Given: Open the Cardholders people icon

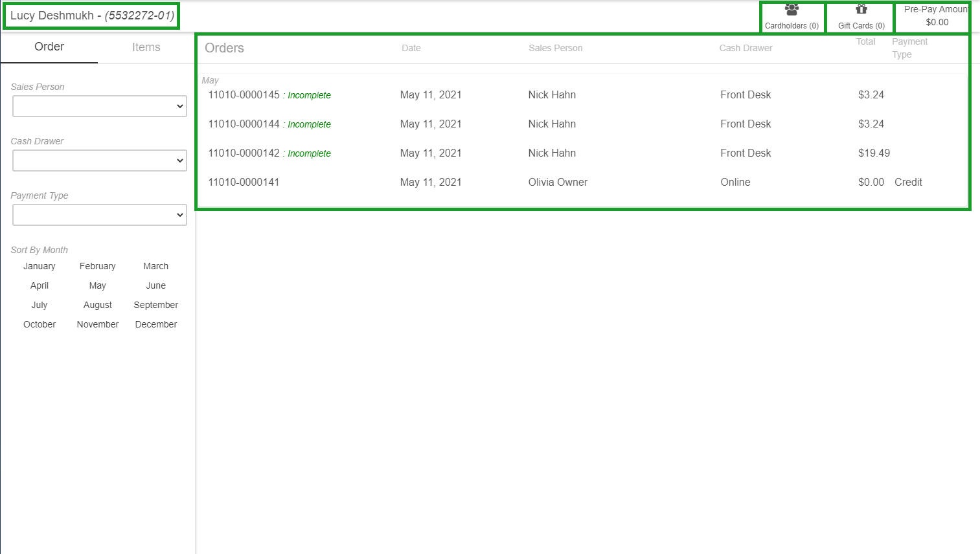Looking at the screenshot, I should click(x=792, y=10).
